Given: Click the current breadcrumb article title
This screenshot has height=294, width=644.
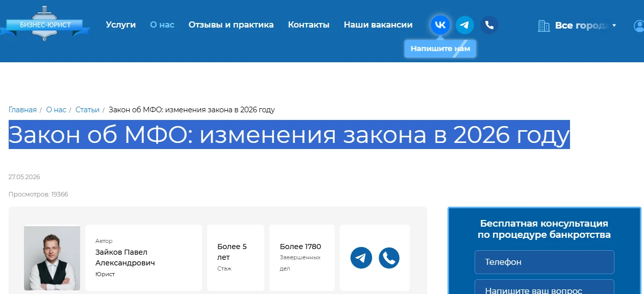Looking at the screenshot, I should pos(192,110).
